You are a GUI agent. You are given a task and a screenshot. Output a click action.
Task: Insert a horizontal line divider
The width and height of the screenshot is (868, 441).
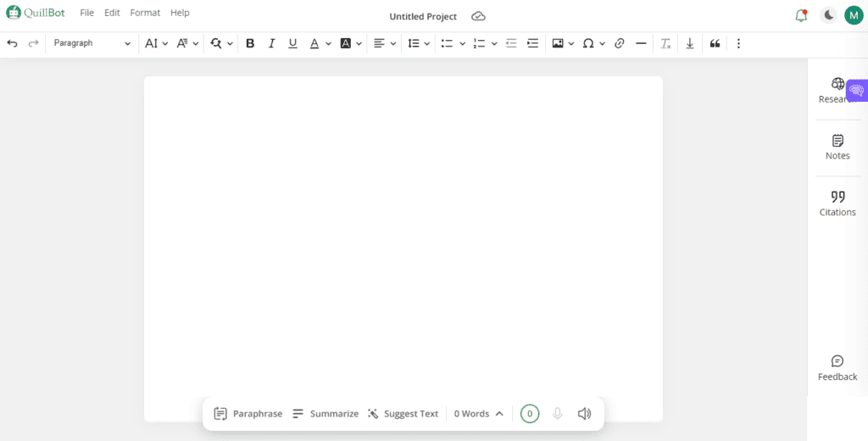click(641, 43)
